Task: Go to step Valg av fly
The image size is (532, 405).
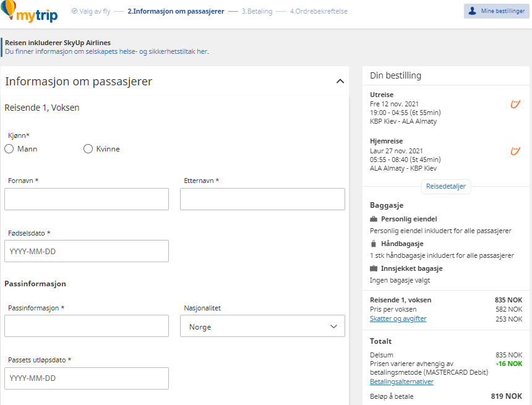Action: pos(91,11)
